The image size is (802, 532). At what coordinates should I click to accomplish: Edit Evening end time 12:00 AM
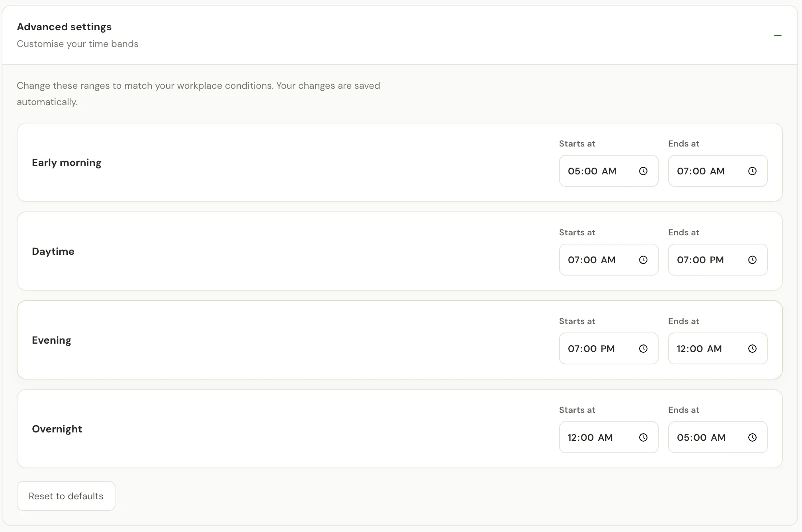pyautogui.click(x=718, y=348)
